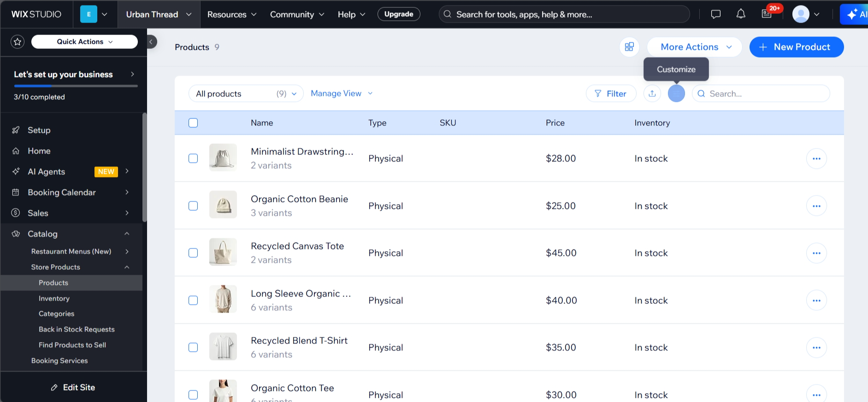Open the Recycled Canvas Tote thumbnail
Screen dimensions: 868x402
tap(223, 252)
